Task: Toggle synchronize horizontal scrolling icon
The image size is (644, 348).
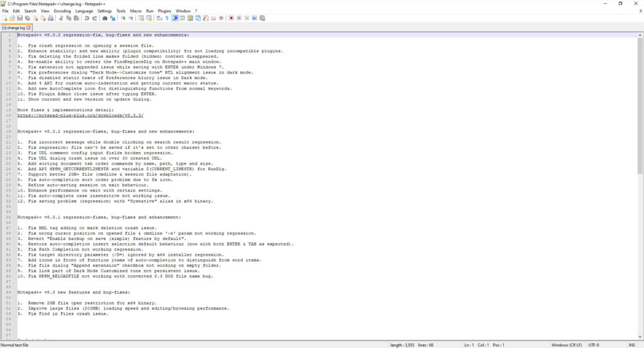Action: [148, 18]
